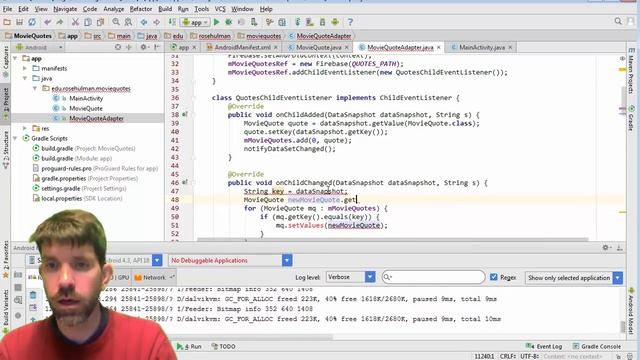The height and width of the screenshot is (360, 640).
Task: Open the VCS menu
Action: coord(220,9)
